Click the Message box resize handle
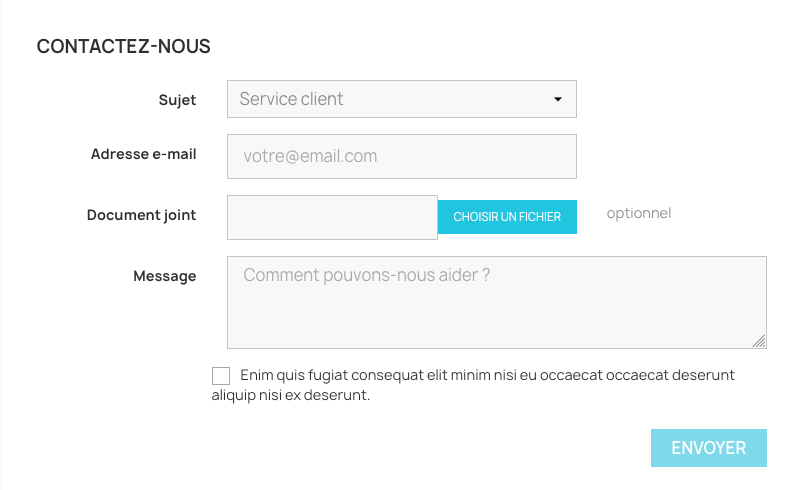 [x=759, y=341]
